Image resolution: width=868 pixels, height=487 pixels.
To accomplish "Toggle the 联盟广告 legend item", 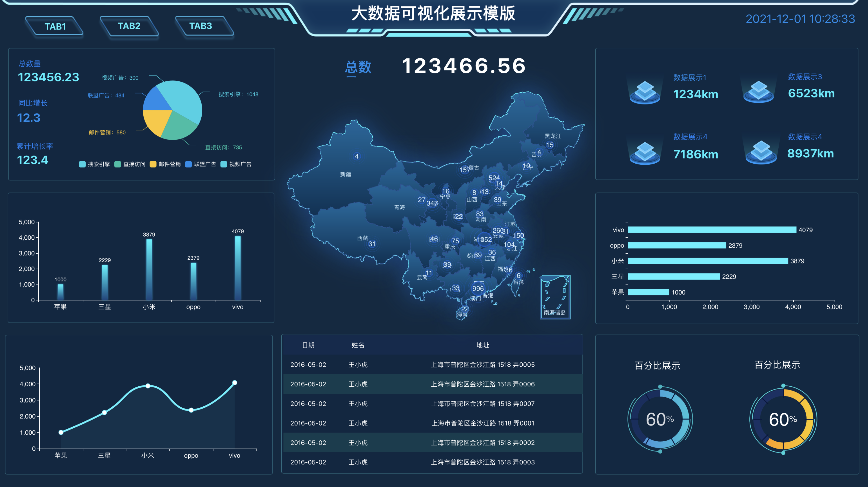I will tap(201, 164).
